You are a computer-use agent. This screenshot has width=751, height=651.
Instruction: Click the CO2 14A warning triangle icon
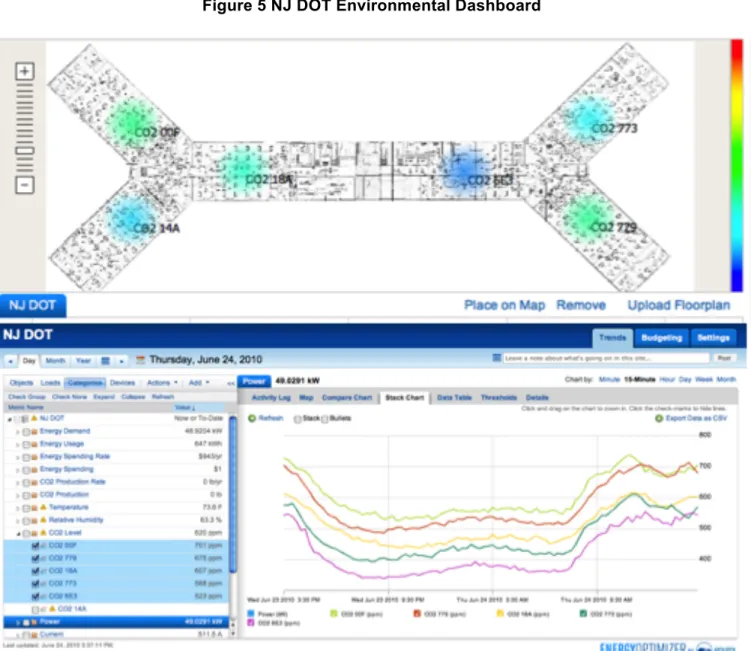click(52, 608)
